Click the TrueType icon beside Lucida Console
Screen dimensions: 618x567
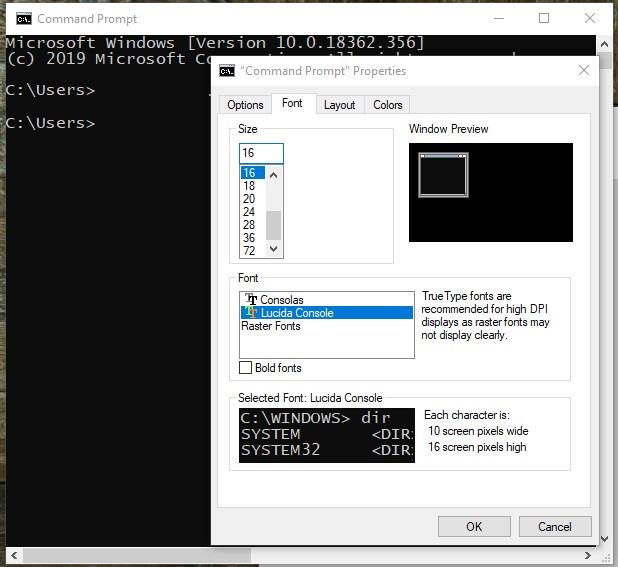251,312
